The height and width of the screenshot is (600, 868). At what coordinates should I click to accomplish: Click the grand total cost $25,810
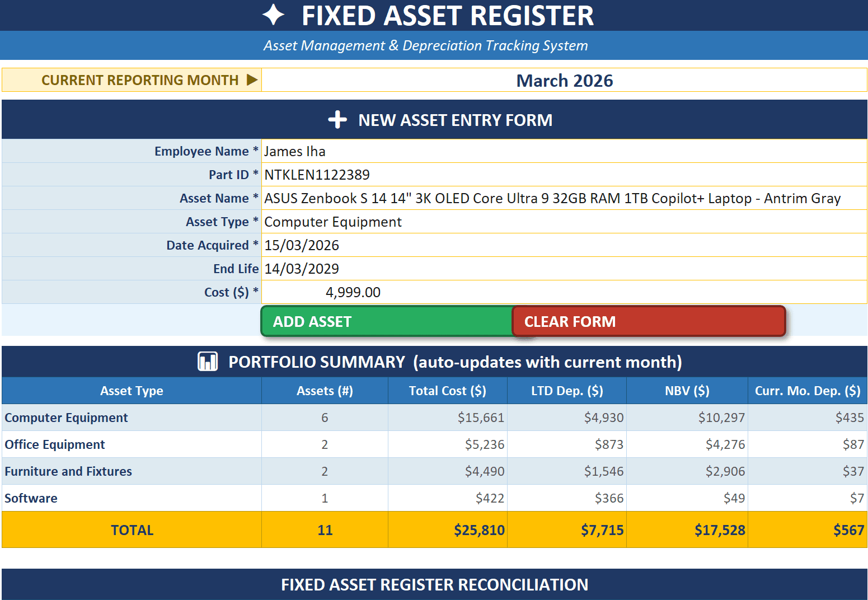(448, 529)
